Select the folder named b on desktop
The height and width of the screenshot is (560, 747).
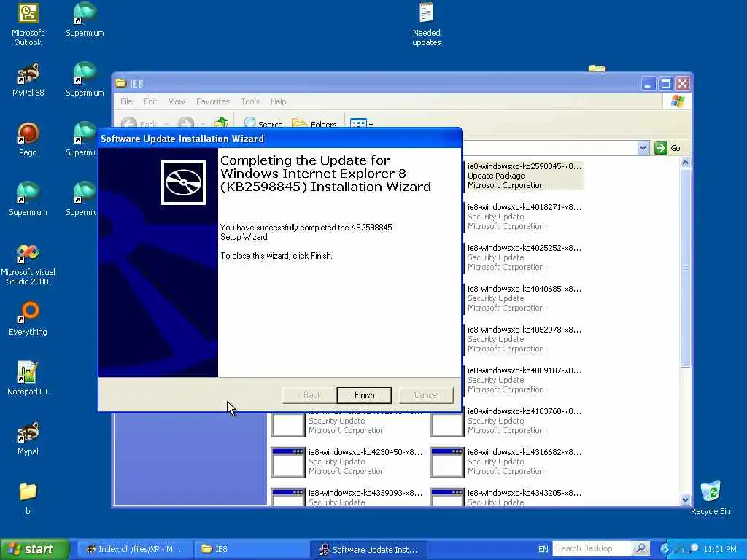pos(28,498)
